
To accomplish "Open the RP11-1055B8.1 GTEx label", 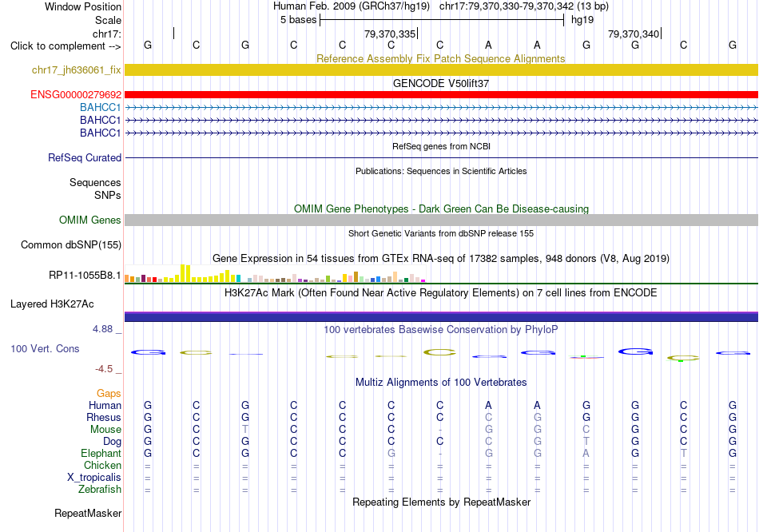I will click(85, 275).
